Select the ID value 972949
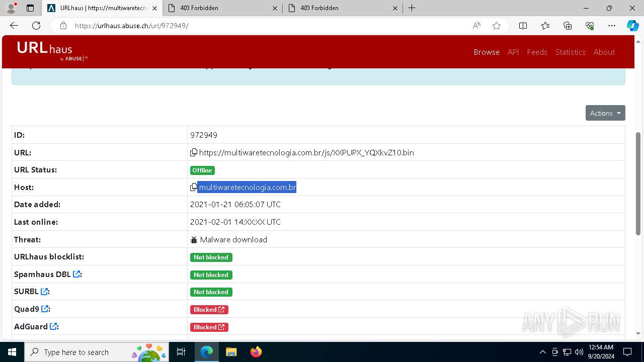This screenshot has width=644, height=362. [x=204, y=135]
